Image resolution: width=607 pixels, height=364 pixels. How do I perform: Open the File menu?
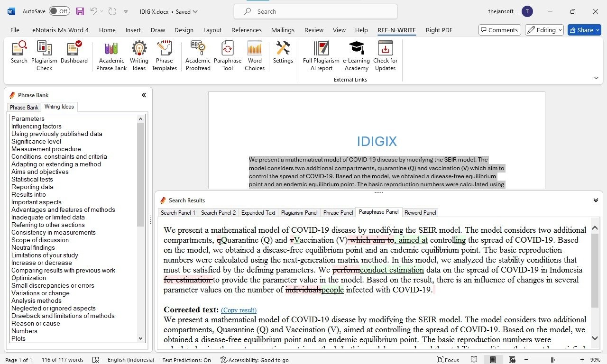click(15, 30)
